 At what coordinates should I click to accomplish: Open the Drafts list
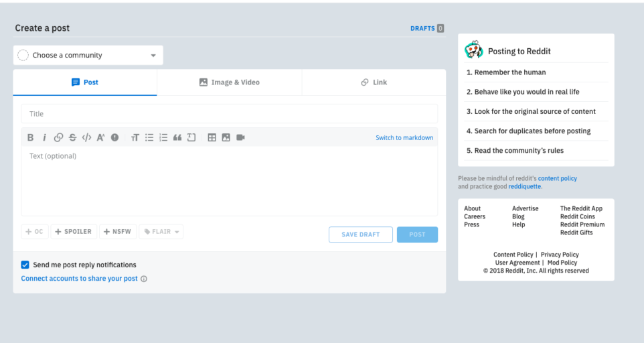tap(427, 28)
